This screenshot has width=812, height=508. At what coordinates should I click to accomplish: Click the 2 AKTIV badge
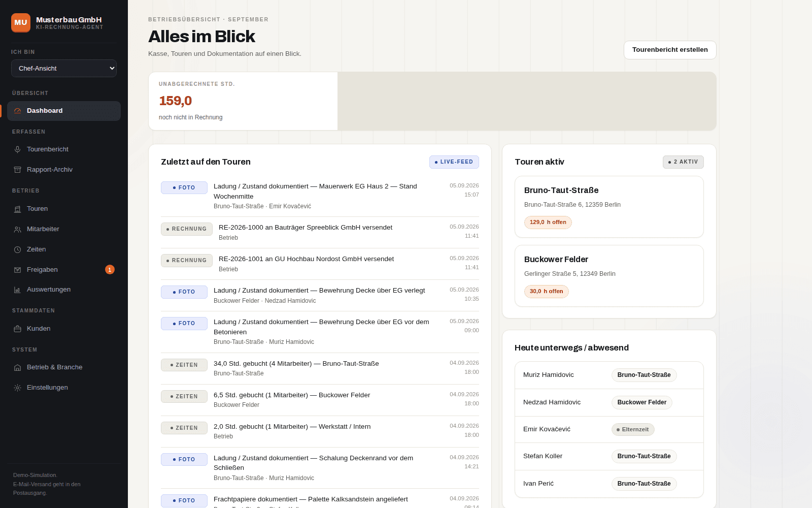tap(683, 162)
